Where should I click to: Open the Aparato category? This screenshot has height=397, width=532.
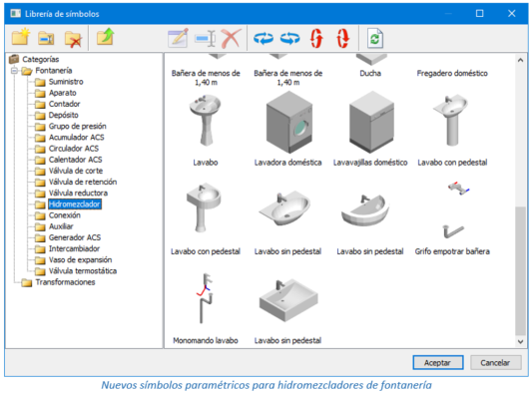tap(63, 93)
